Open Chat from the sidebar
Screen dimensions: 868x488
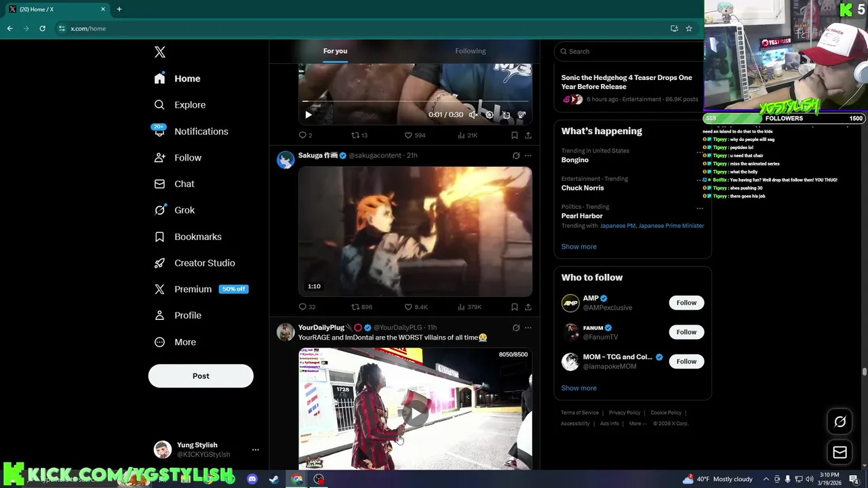pyautogui.click(x=175, y=184)
